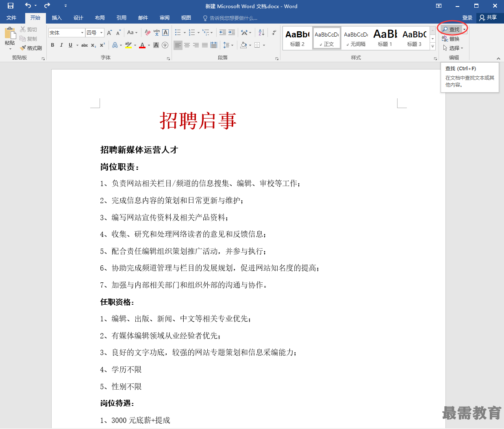
Task: Apply a character border (boxed A)
Action: coord(165,32)
